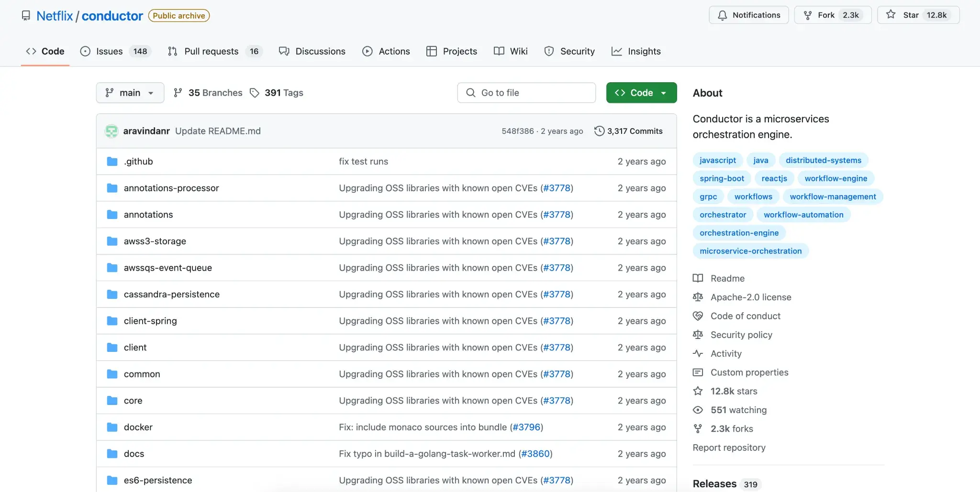
Task: Open the Issues tab
Action: pos(115,51)
